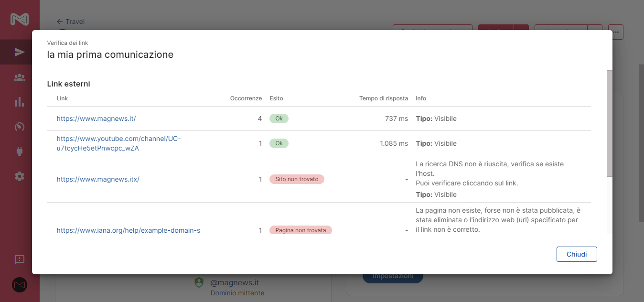Click the 'Link esterni' section heading
This screenshot has width=644, height=302.
click(68, 84)
